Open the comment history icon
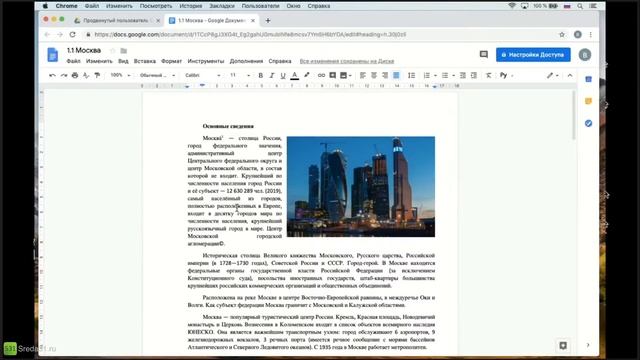Image resolution: width=640 pixels, height=360 pixels. [x=484, y=54]
